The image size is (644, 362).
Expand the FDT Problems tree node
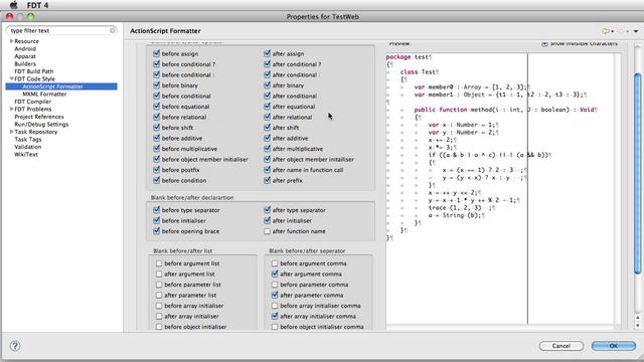(12, 109)
